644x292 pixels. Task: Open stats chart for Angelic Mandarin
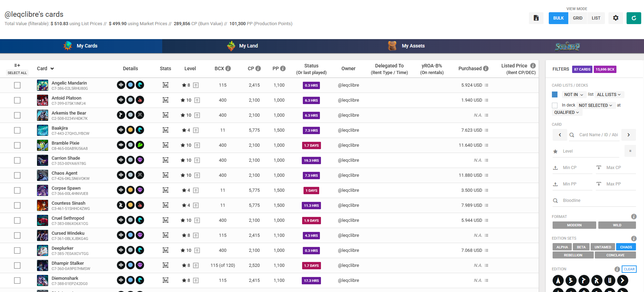[x=165, y=85]
